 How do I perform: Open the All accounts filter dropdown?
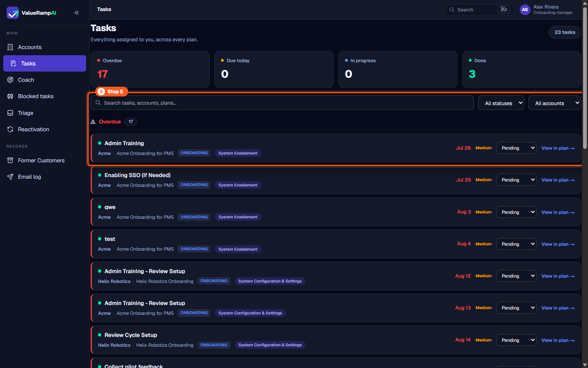(555, 103)
